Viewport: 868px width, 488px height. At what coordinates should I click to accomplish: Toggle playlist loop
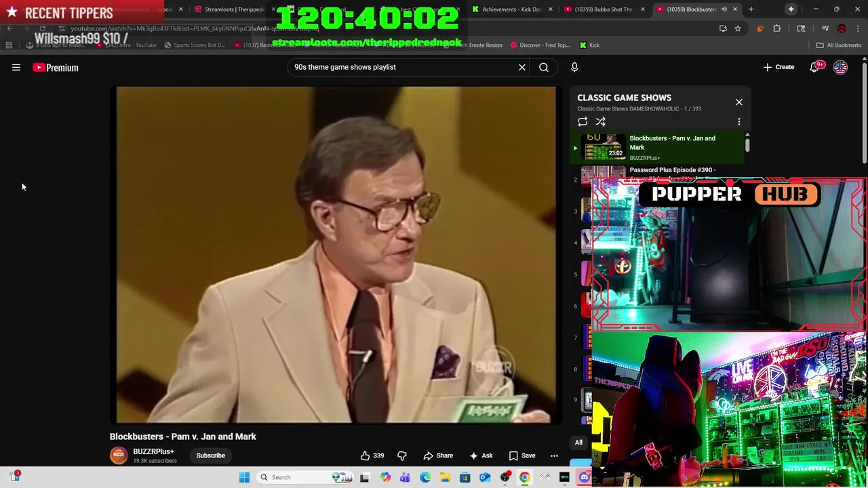point(583,122)
